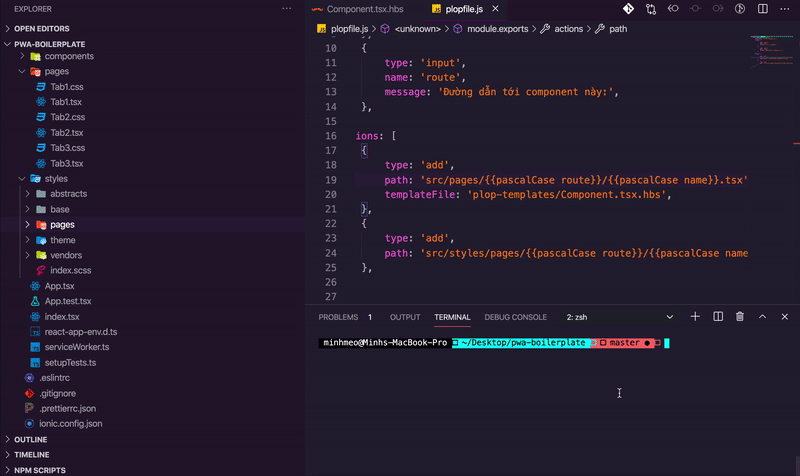800x476 pixels.
Task: Collapse the PWA-BOILERPLATE section
Action: (x=49, y=44)
